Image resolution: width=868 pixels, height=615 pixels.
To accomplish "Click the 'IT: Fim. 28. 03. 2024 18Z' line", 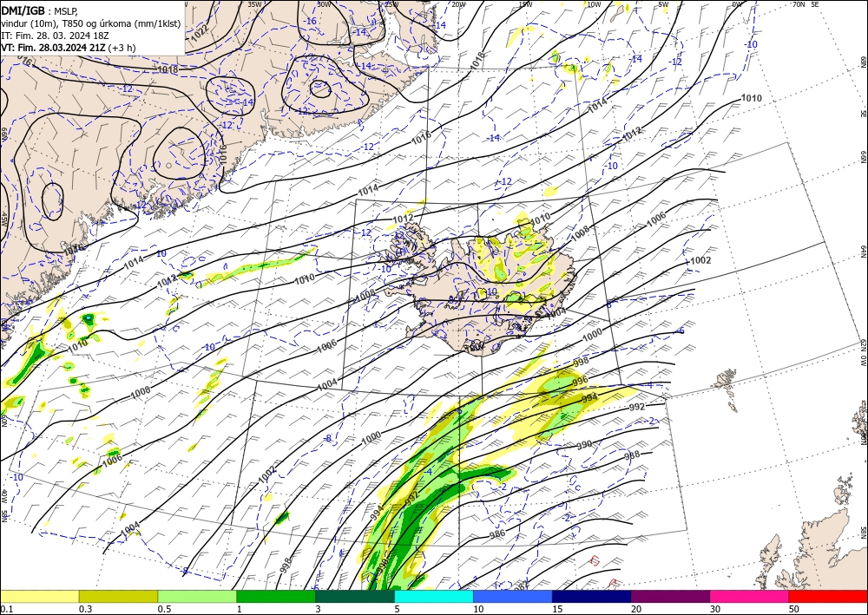I will pyautogui.click(x=55, y=36).
